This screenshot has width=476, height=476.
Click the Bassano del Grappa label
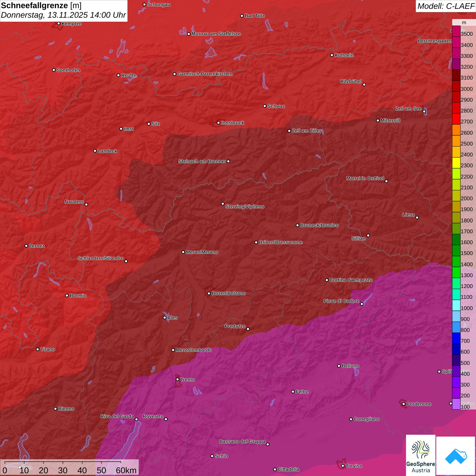242,442
